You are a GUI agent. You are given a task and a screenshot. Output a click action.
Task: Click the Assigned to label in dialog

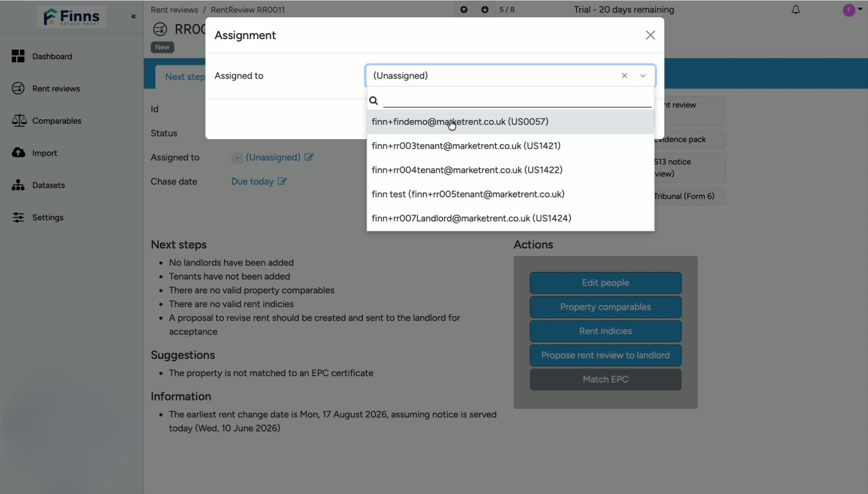point(239,76)
